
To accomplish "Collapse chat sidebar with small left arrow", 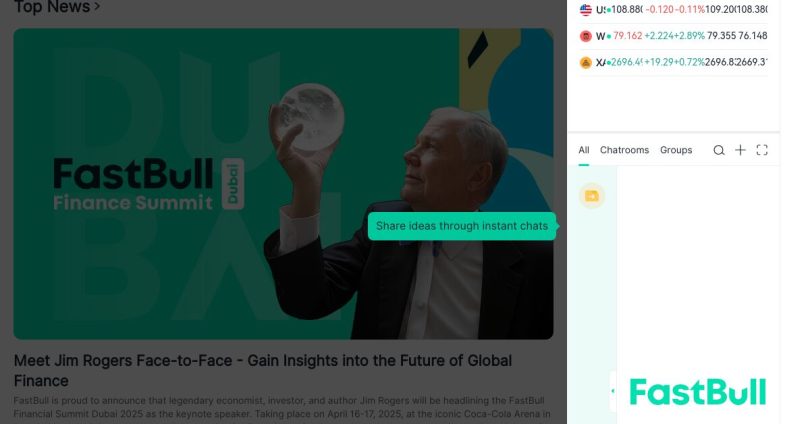I will (613, 391).
